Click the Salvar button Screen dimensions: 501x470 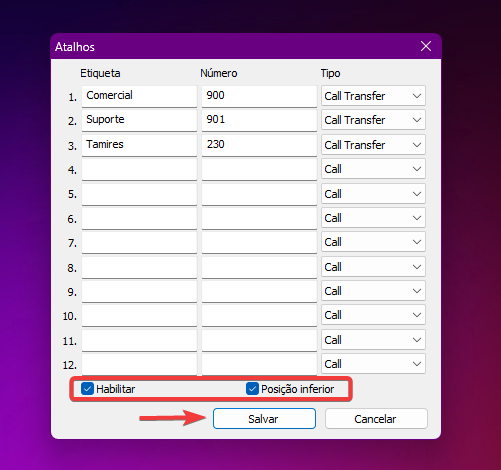[x=264, y=419]
